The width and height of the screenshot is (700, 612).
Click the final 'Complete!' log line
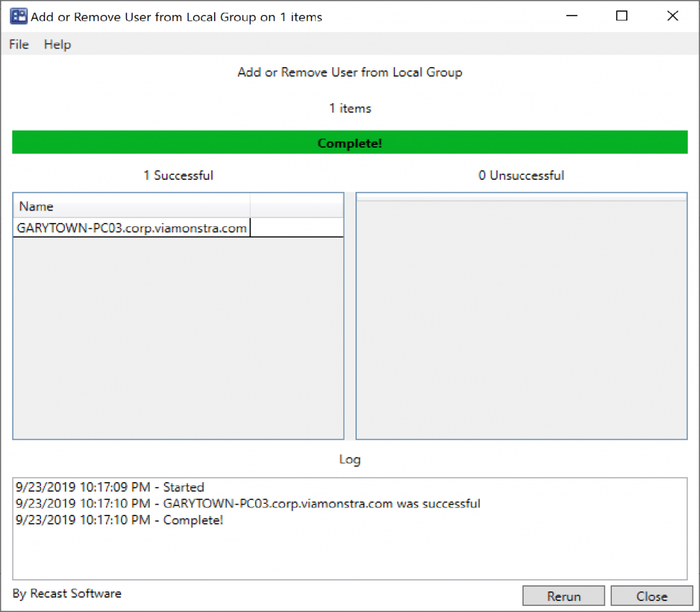tap(119, 520)
